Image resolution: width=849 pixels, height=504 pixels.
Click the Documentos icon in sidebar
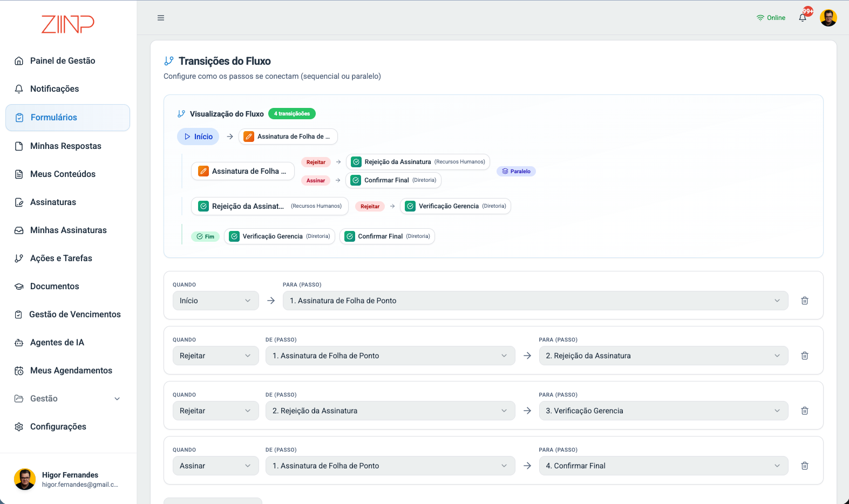click(x=19, y=287)
